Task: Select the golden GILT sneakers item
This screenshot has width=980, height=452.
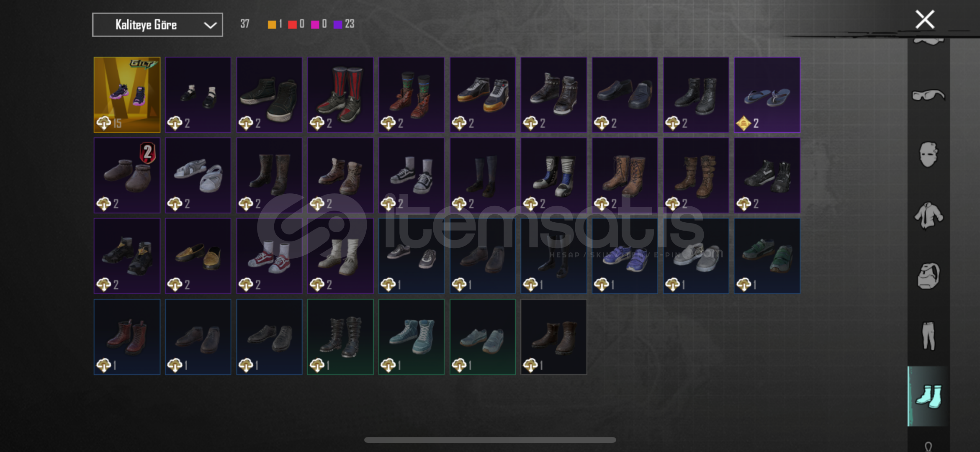Action: tap(127, 95)
